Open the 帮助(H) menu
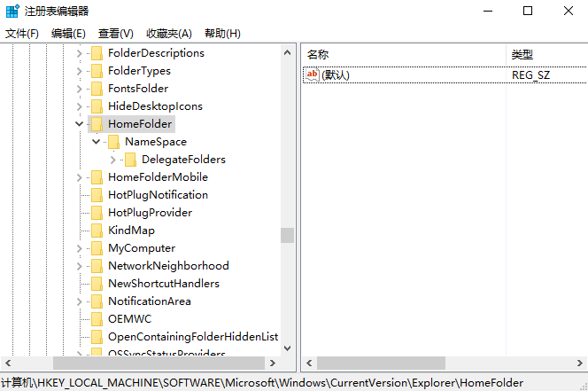The height and width of the screenshot is (391, 588). tap(222, 34)
